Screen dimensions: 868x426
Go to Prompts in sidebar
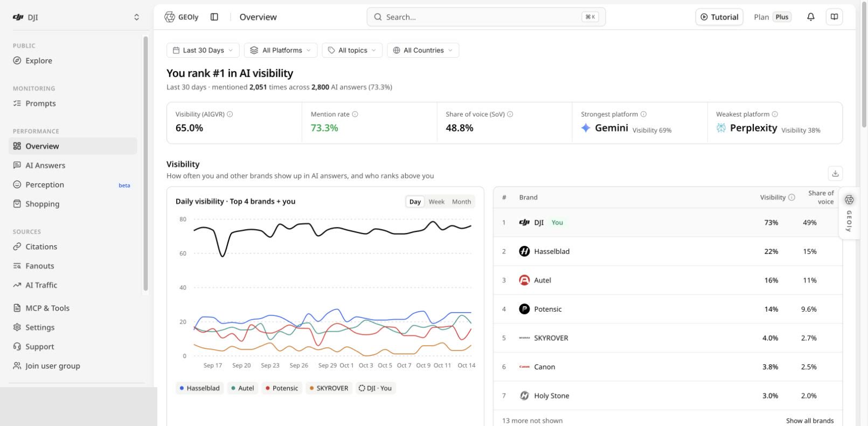[73, 104]
